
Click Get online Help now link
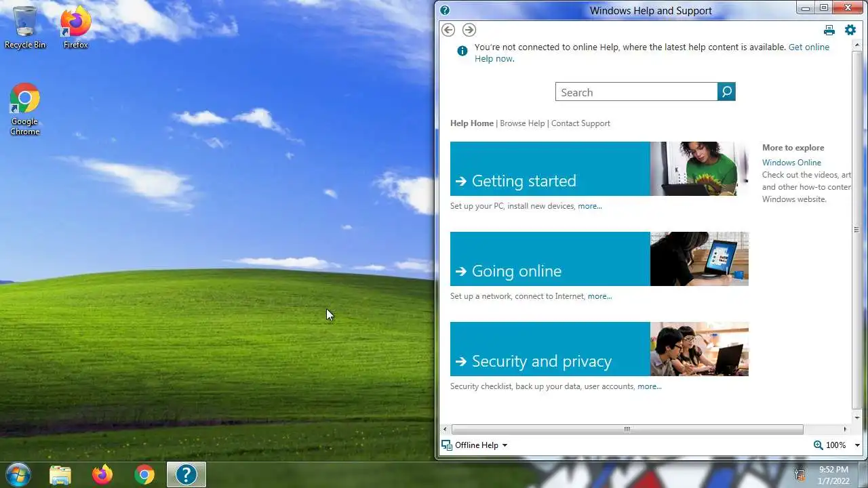[x=652, y=53]
